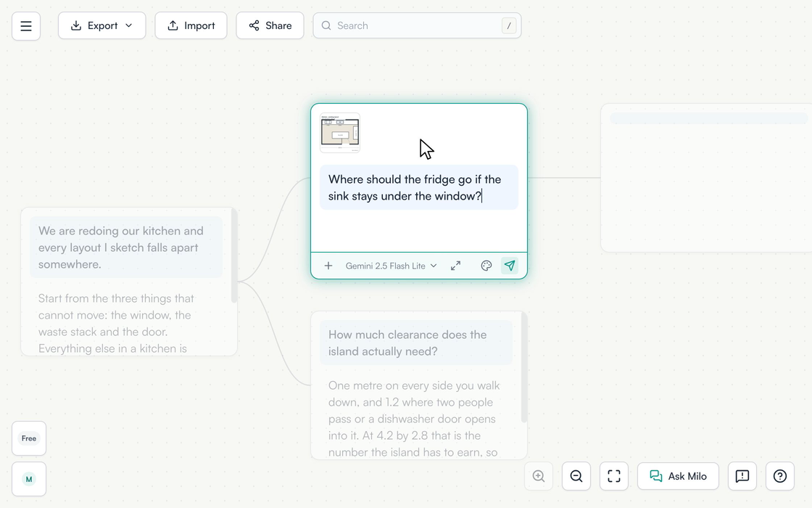812x508 pixels.
Task: Click the slash shortcut badge in search
Action: point(508,25)
